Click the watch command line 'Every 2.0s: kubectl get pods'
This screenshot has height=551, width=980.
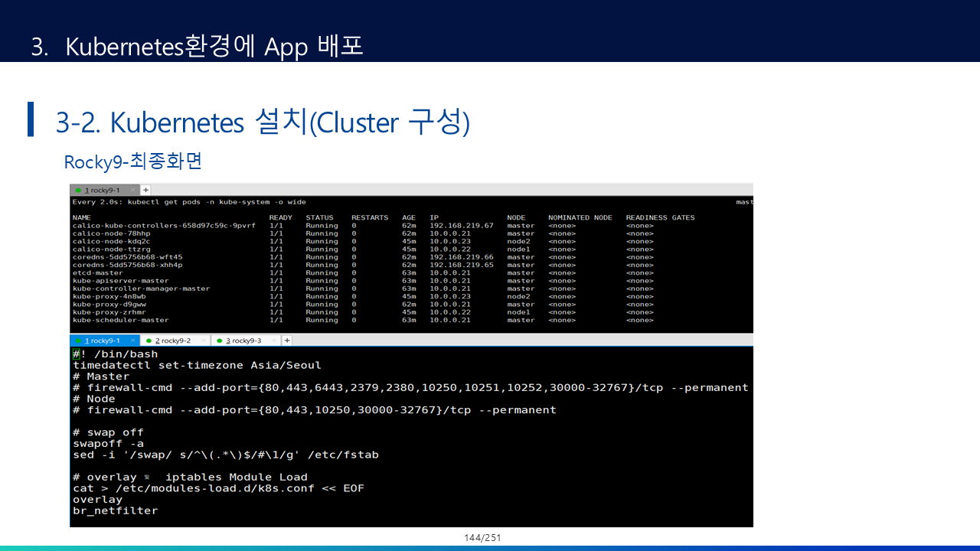pos(189,202)
